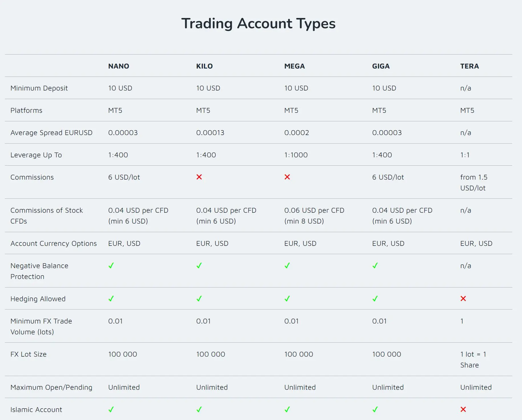This screenshot has width=522, height=420.
Task: Click NANO Negative Balance Protection checkmark
Action: click(x=111, y=266)
